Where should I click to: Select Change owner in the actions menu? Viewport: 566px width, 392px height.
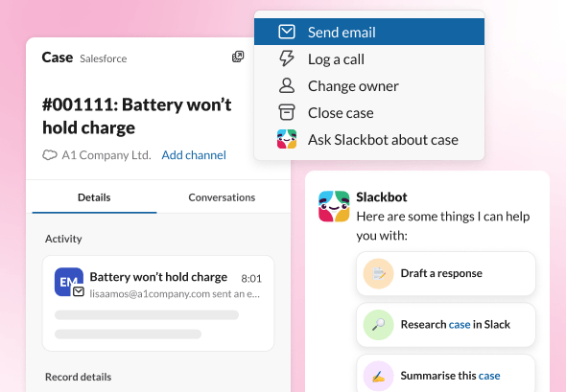point(369,86)
